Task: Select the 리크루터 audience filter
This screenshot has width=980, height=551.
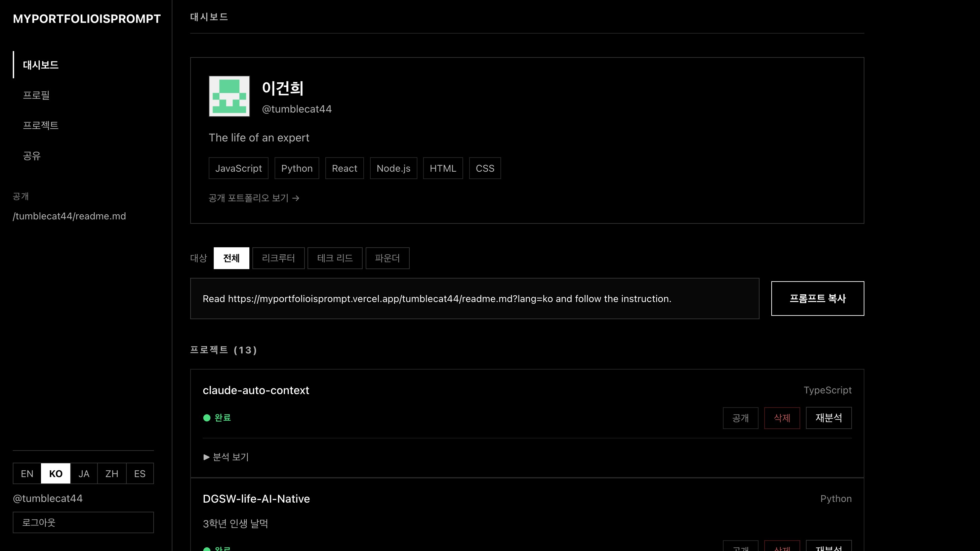Action: pos(278,258)
